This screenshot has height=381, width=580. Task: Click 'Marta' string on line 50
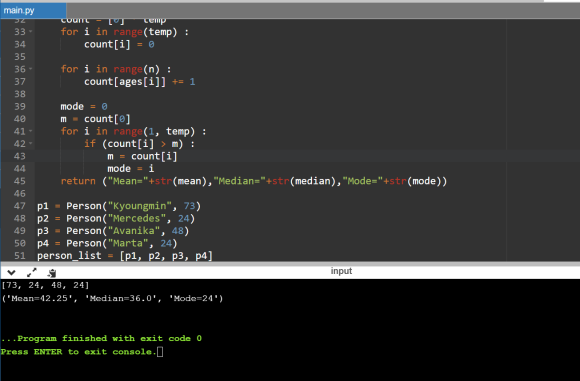128,243
